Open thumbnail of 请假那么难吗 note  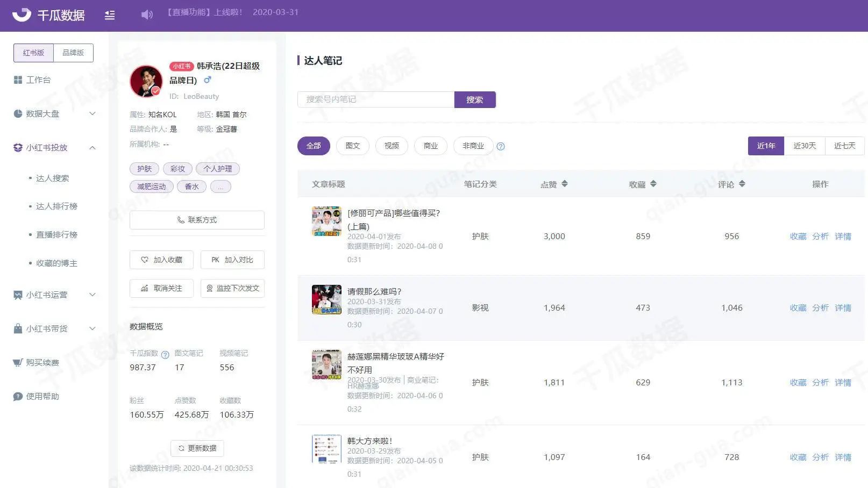[x=326, y=299]
